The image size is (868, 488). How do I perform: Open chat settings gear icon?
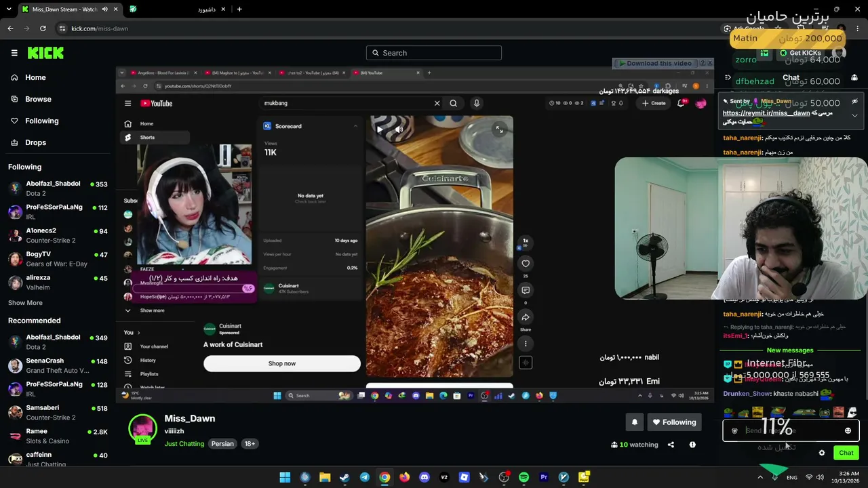pos(822,453)
